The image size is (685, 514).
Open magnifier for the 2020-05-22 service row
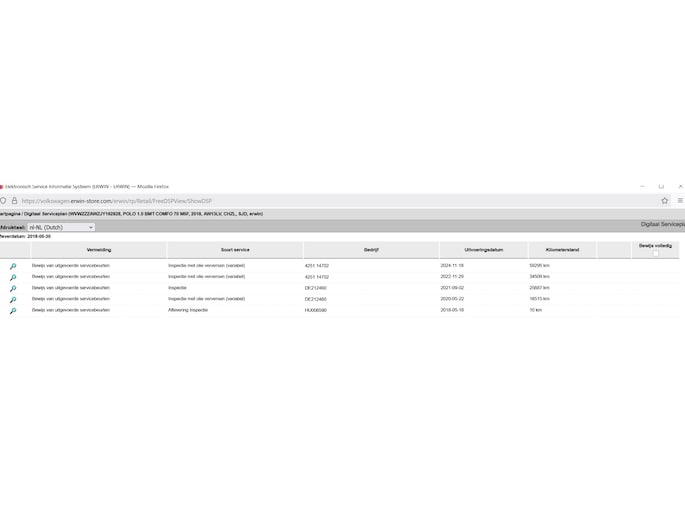(13, 299)
